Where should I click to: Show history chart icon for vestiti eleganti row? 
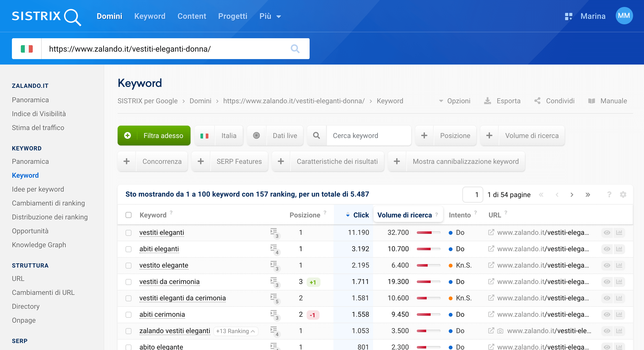point(619,232)
